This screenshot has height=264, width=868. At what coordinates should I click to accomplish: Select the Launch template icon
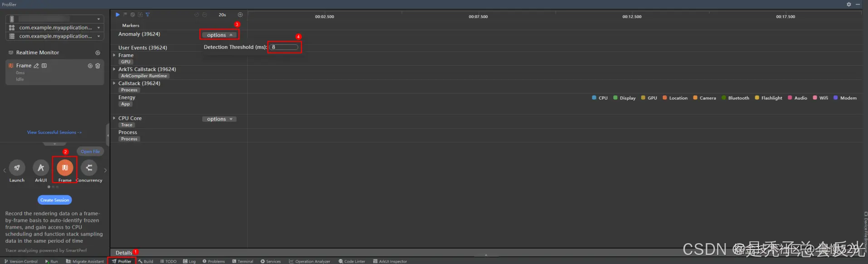[17, 168]
